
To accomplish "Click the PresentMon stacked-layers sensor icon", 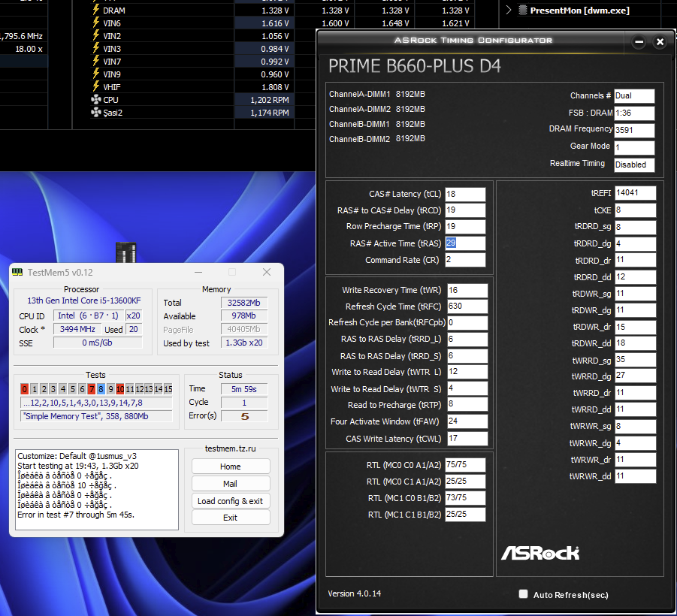I will [522, 11].
